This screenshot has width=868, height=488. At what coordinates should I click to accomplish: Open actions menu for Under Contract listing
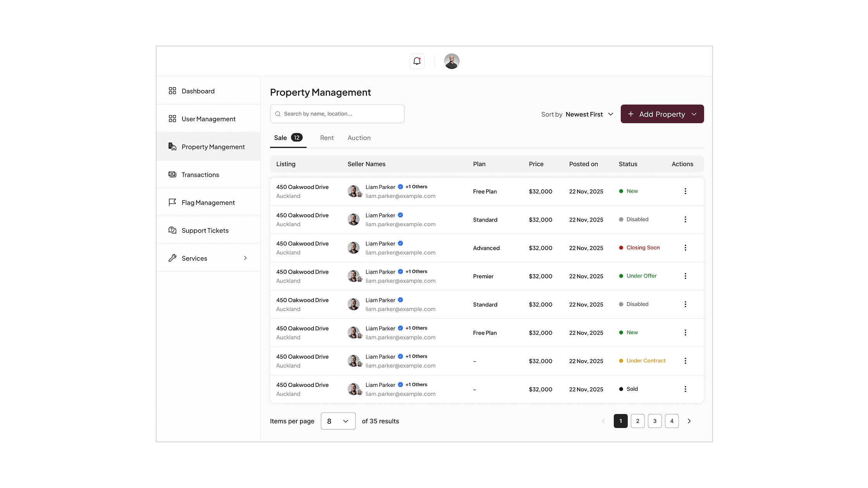pyautogui.click(x=685, y=361)
